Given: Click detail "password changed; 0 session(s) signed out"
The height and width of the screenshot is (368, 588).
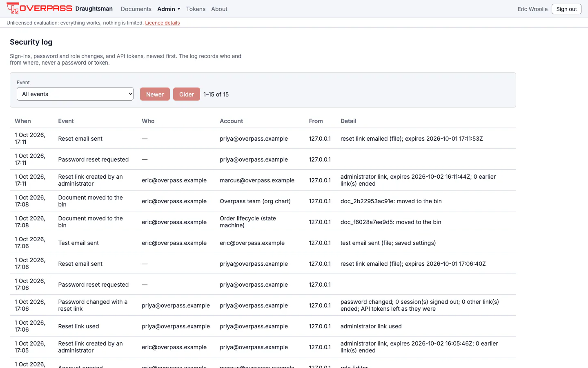Looking at the screenshot, I should (420, 305).
